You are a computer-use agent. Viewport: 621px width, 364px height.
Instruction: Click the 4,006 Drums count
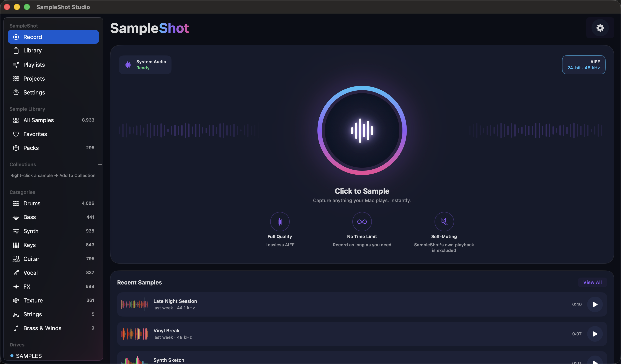tap(88, 203)
